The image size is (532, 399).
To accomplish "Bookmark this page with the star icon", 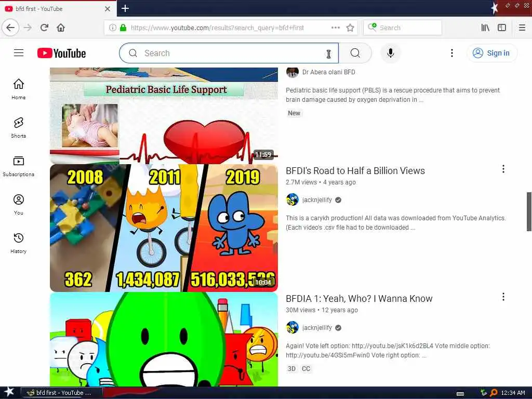I will coord(350,28).
